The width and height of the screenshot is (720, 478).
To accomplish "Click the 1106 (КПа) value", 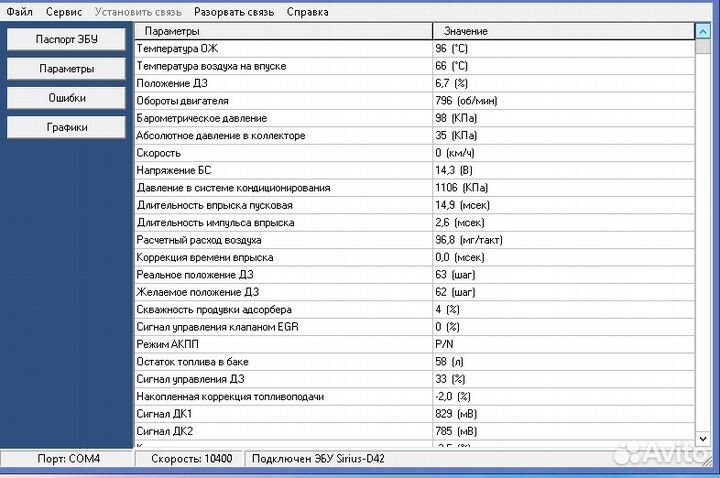I will click(461, 188).
